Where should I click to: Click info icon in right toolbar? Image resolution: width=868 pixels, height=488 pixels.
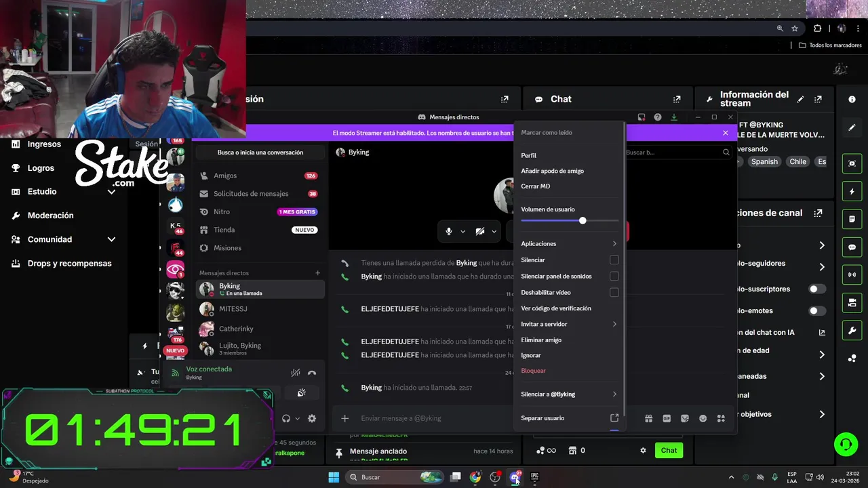(x=852, y=99)
